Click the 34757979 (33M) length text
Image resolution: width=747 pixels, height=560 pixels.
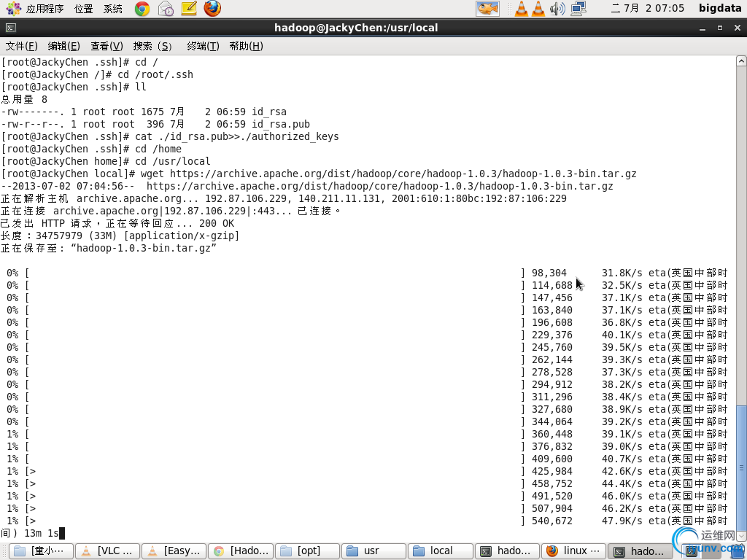76,236
